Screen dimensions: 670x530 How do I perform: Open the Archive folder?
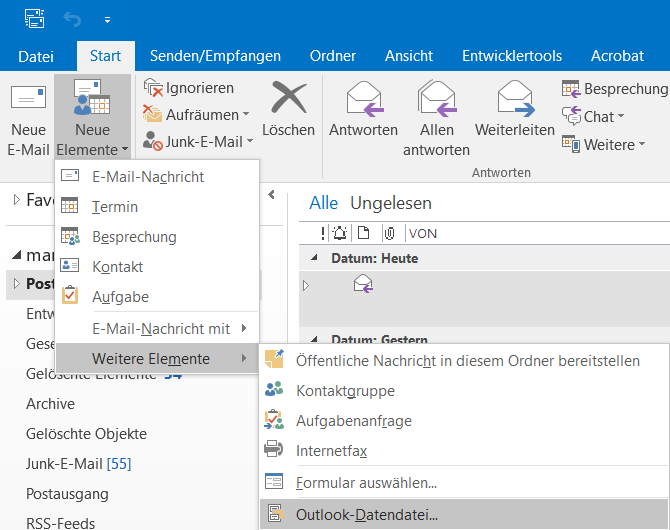(50, 403)
